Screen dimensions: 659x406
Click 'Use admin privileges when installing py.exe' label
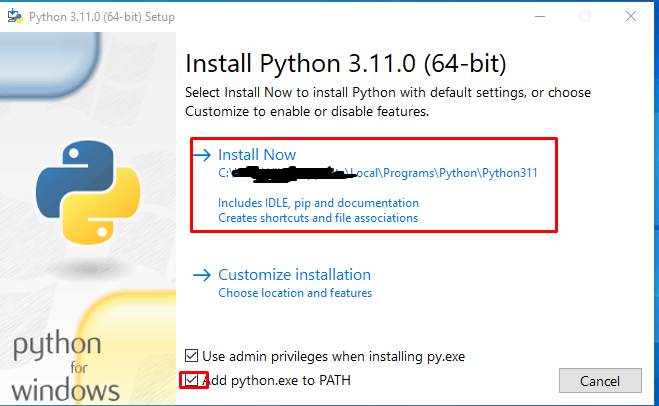click(333, 356)
